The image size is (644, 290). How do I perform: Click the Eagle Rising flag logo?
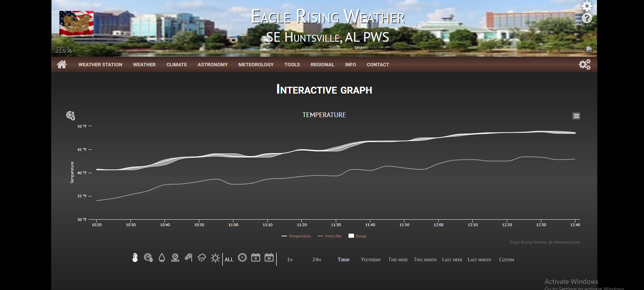tap(76, 24)
